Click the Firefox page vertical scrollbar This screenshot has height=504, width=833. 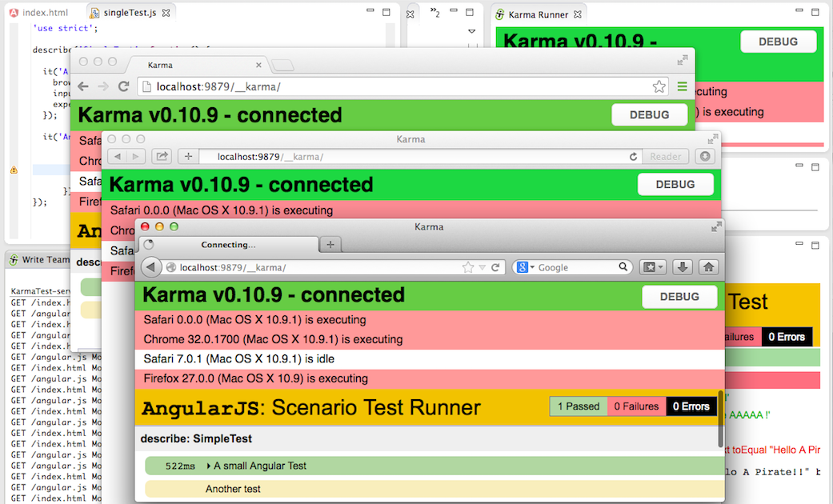coord(720,416)
